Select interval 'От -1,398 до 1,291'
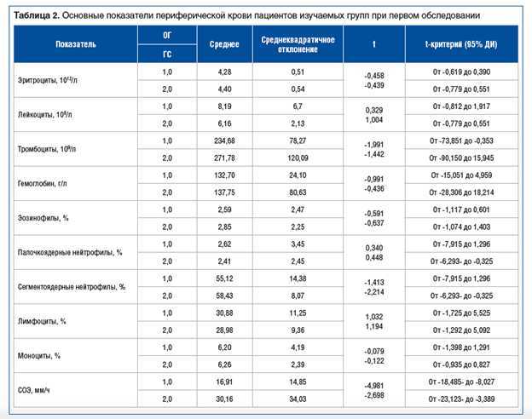This screenshot has width=532, height=419. click(x=461, y=347)
